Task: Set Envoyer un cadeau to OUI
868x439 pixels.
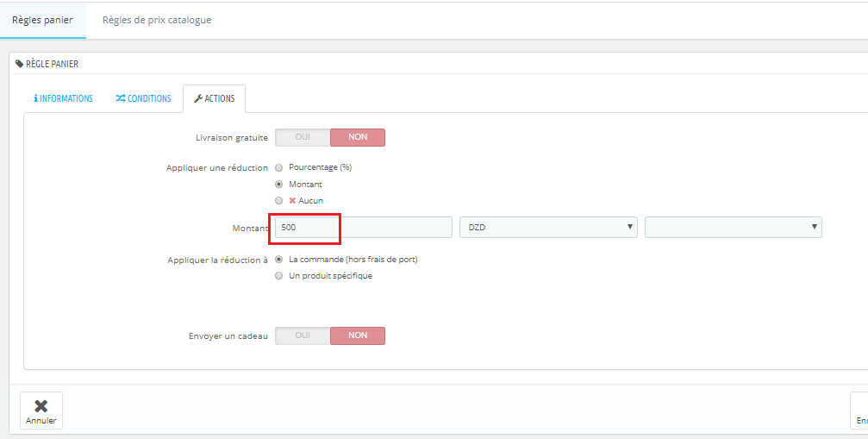Action: [x=303, y=336]
